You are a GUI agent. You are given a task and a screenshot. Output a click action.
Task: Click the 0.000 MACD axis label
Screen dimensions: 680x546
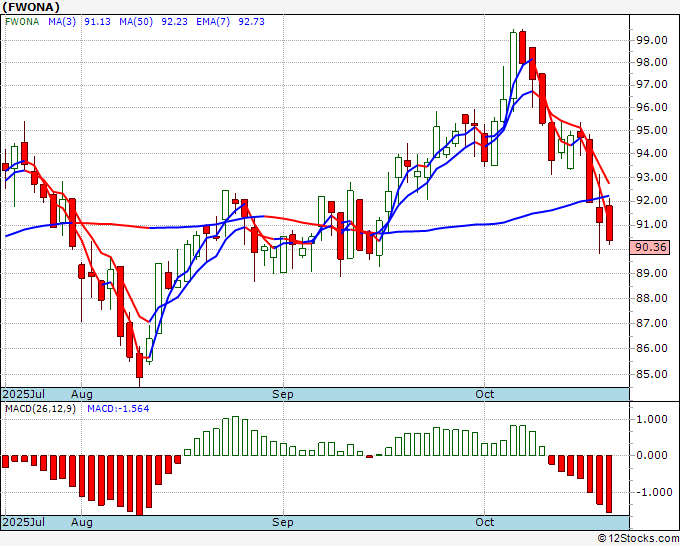[x=651, y=455]
